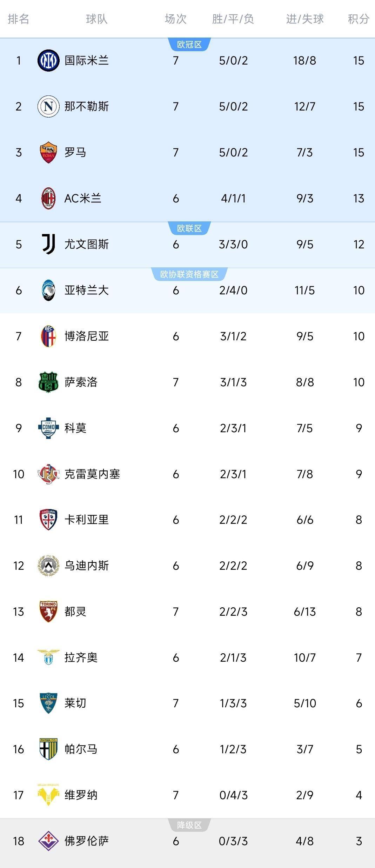Image resolution: width=375 pixels, height=868 pixels.
Task: Select the 科莫 standings row
Action: click(187, 428)
